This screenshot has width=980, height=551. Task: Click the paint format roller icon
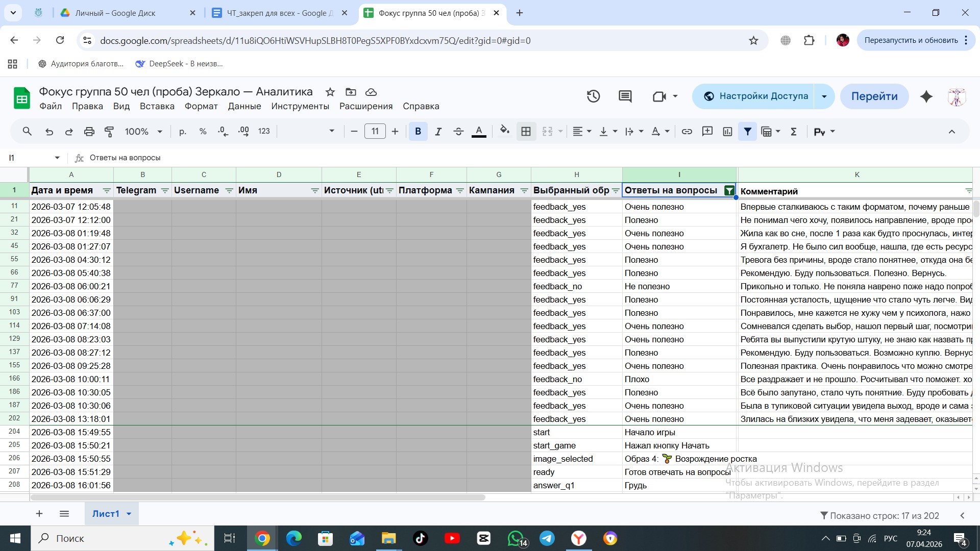pos(109,132)
